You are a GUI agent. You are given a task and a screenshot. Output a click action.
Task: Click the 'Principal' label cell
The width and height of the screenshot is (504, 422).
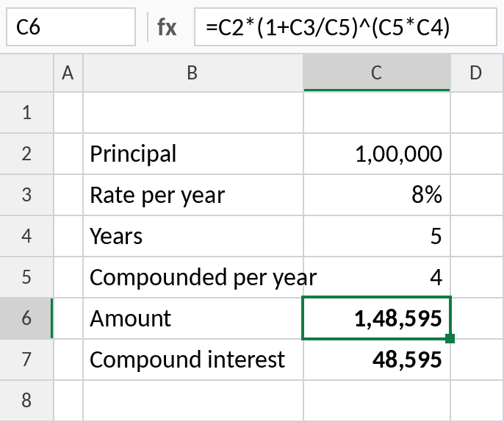[192, 154]
